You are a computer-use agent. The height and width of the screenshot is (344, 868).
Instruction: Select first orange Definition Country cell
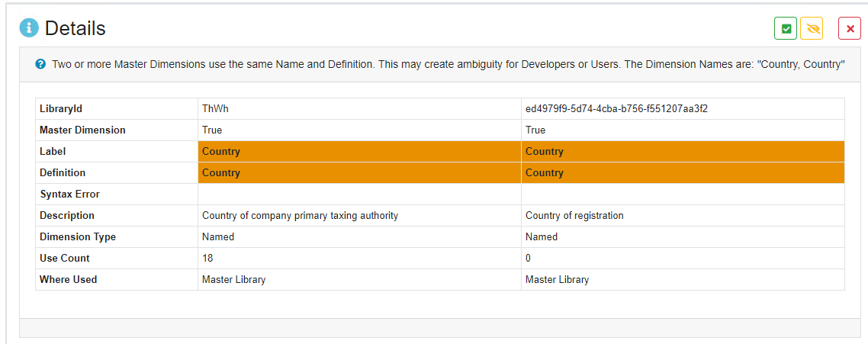(x=358, y=173)
